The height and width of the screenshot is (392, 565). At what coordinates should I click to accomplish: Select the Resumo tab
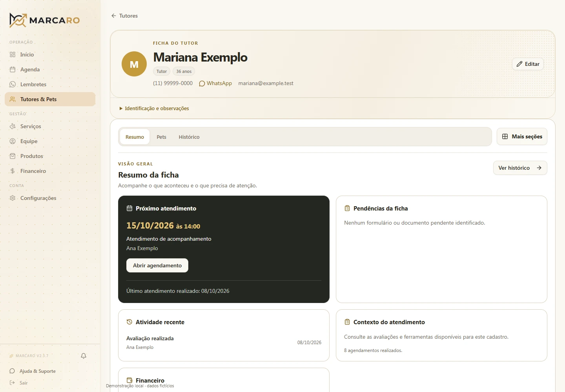tap(135, 137)
